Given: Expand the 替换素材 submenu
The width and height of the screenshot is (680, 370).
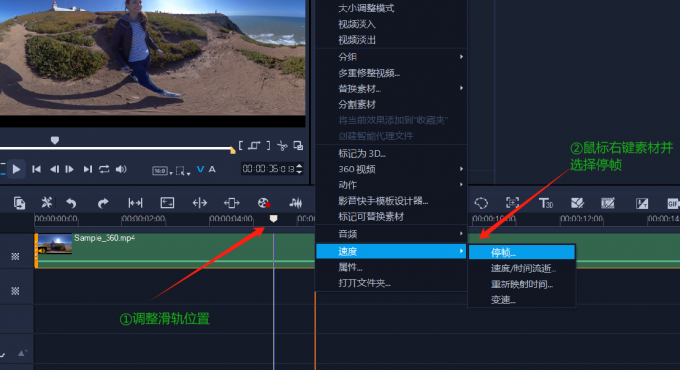Looking at the screenshot, I should (x=392, y=88).
